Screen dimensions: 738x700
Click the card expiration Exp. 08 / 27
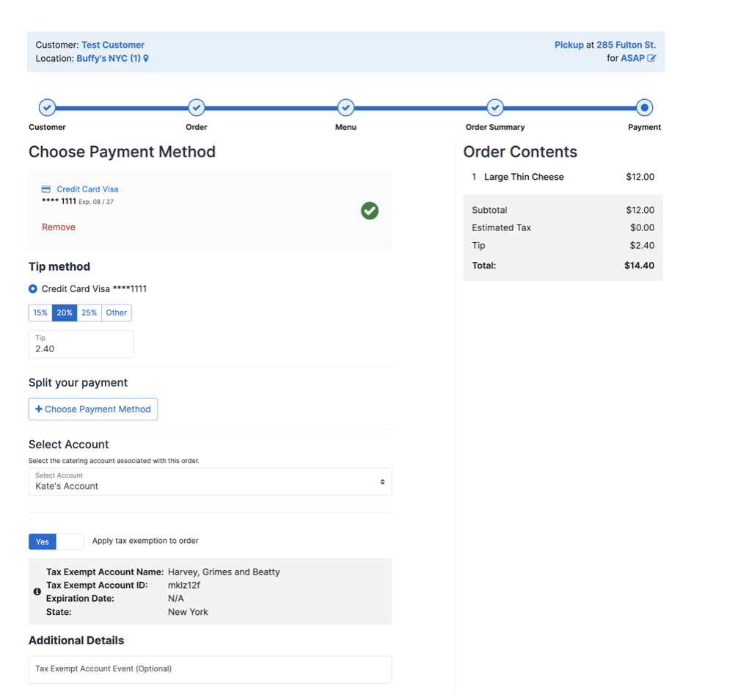96,202
